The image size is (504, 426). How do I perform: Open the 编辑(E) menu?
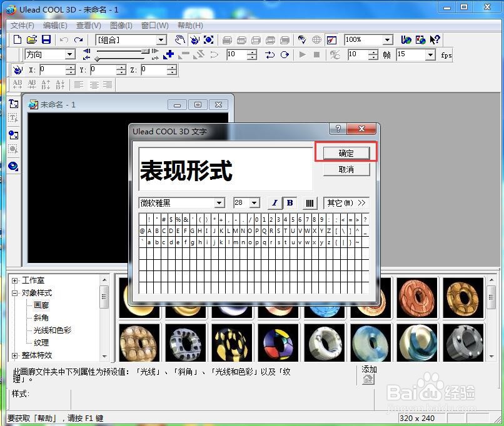[55, 26]
